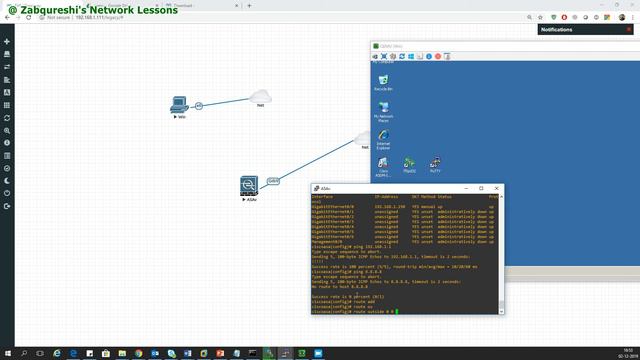Toggle night mode moon icon

(x=7, y=181)
